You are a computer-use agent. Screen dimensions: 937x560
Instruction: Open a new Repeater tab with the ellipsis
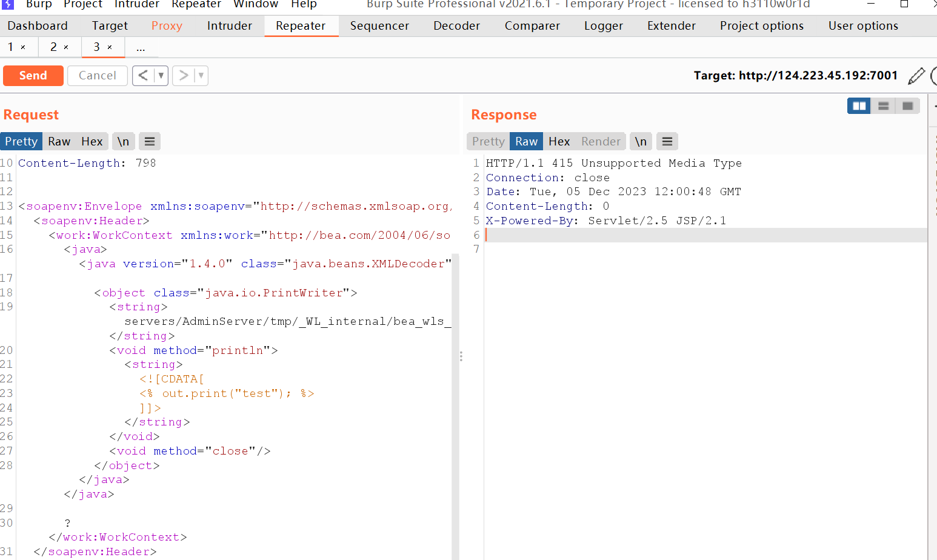pyautogui.click(x=141, y=47)
